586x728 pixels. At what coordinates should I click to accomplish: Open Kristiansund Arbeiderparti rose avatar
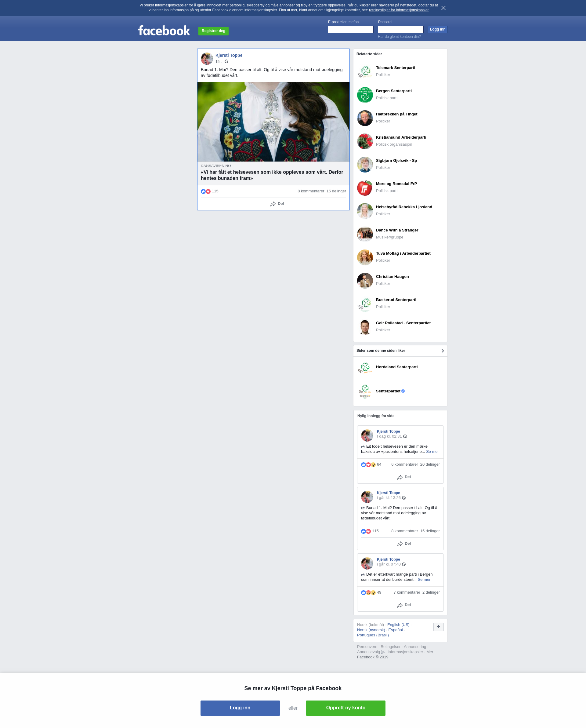point(365,141)
